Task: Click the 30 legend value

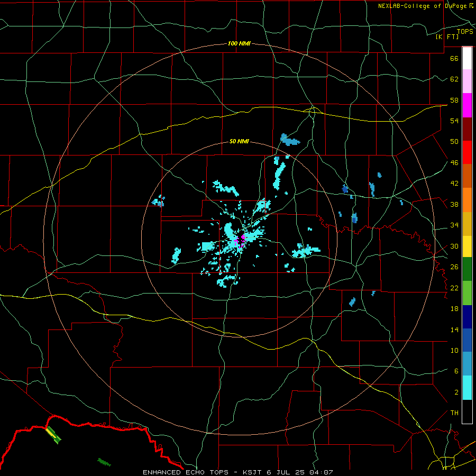Action: (x=454, y=246)
